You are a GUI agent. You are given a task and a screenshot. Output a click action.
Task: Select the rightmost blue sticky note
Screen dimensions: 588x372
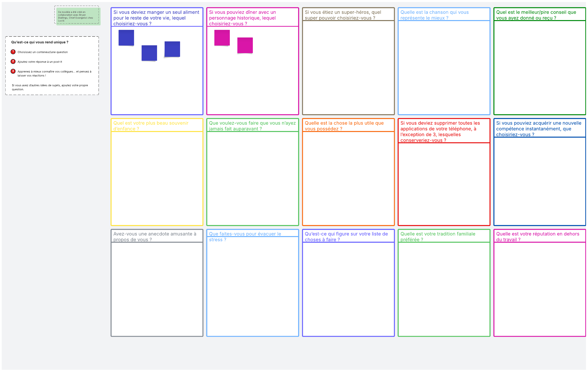tap(172, 49)
